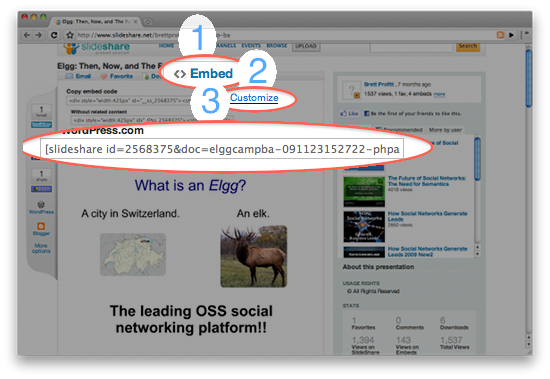
Task: Switch to More by user tab
Action: (445, 130)
